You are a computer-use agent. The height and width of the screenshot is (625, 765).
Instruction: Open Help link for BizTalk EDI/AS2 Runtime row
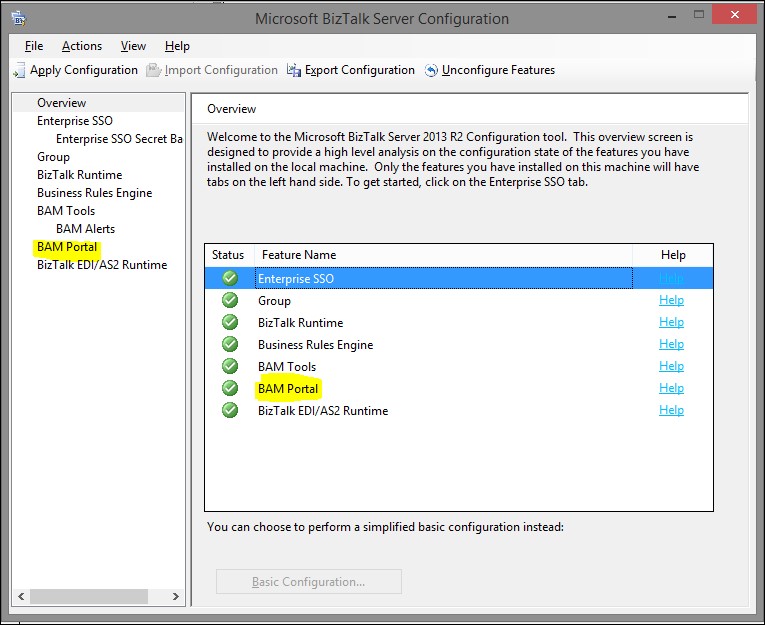(x=671, y=410)
